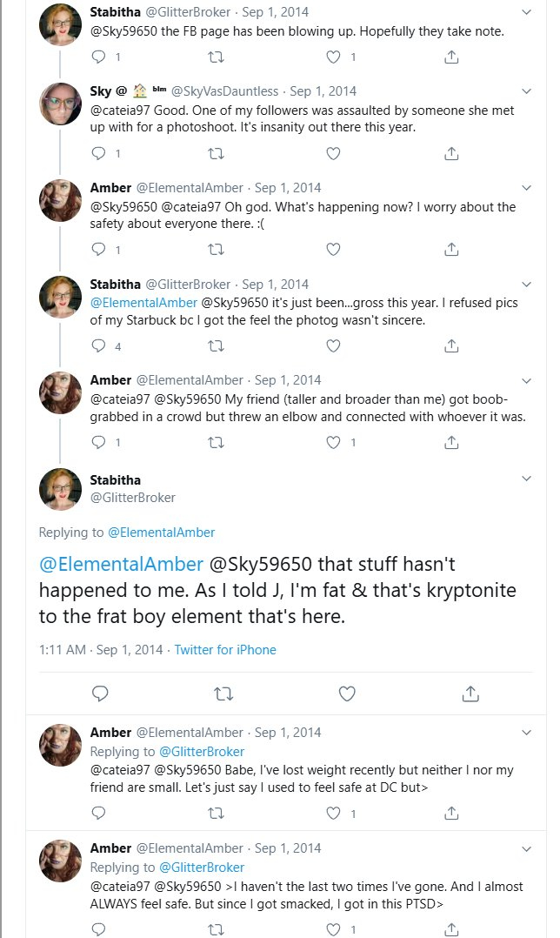Image resolution: width=560 pixels, height=938 pixels.
Task: Click the @GlitterBroker reply link under Amber
Action: 201,752
